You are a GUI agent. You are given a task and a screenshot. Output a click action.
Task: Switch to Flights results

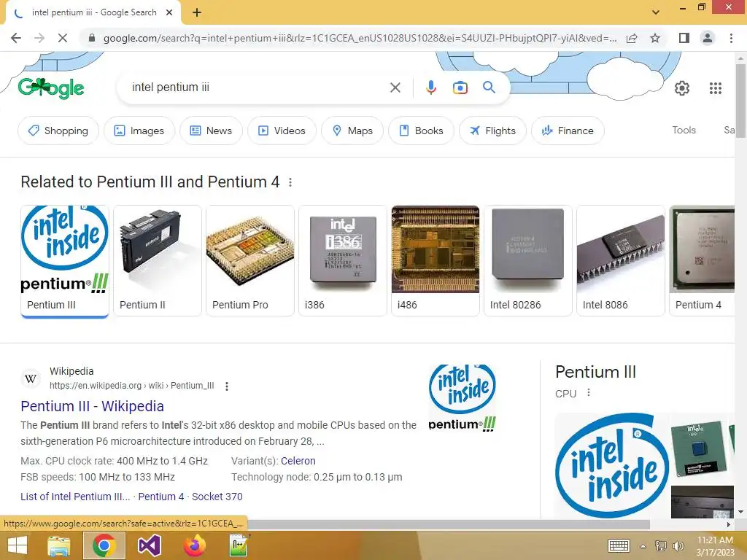click(x=492, y=131)
